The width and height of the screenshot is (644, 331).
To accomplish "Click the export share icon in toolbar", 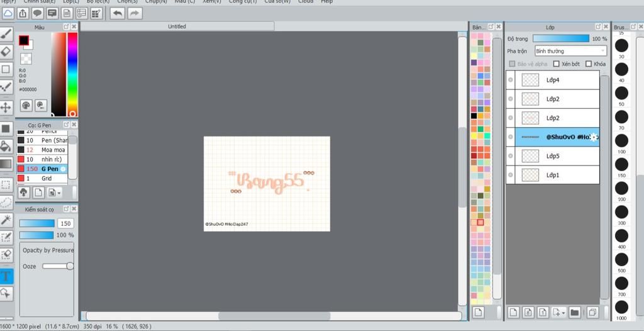I will click(23, 14).
